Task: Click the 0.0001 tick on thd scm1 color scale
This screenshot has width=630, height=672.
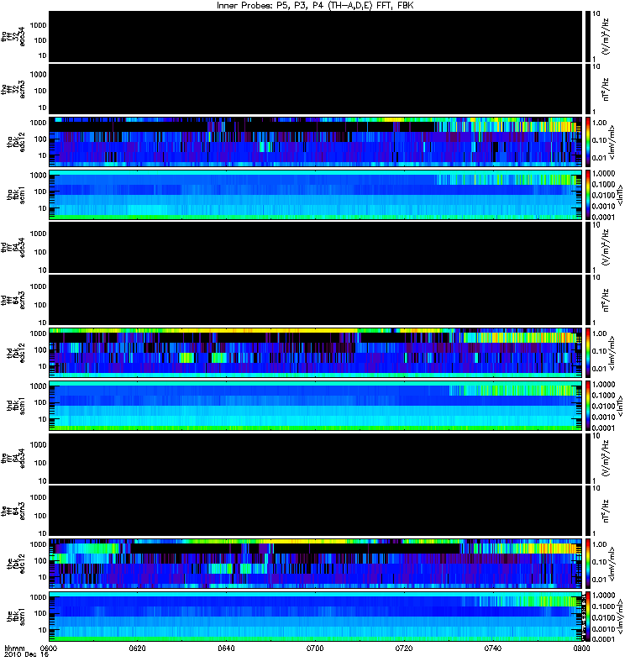Action: point(603,428)
